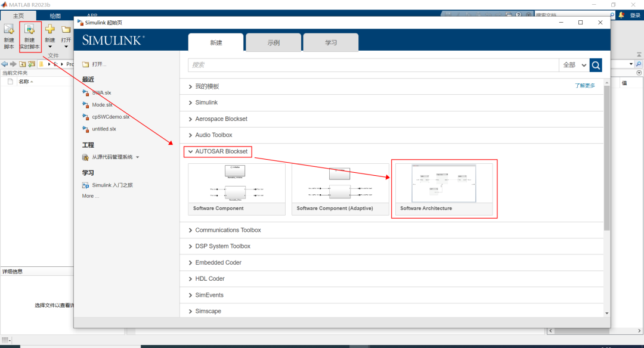Select the Software Architecture template
Image resolution: width=644 pixels, height=348 pixels.
pos(444,189)
